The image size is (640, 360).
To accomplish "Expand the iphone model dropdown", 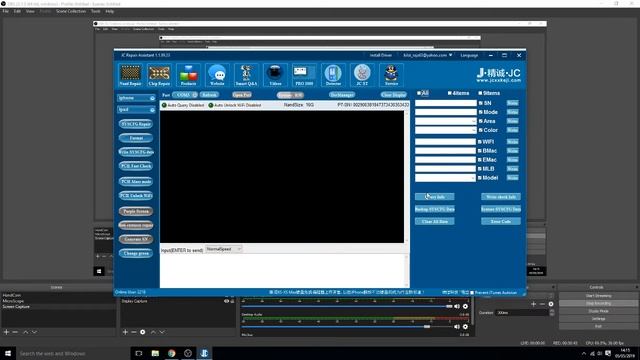I will [152, 98].
